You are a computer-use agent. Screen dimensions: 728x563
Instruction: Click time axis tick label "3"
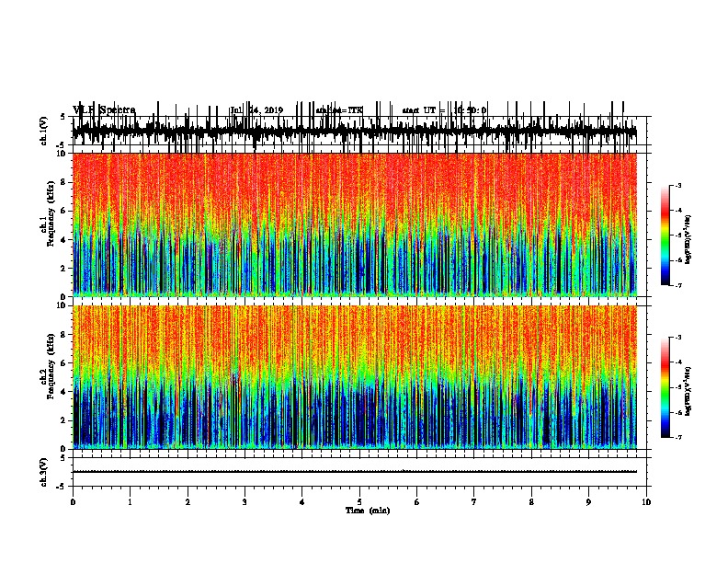tap(245, 502)
